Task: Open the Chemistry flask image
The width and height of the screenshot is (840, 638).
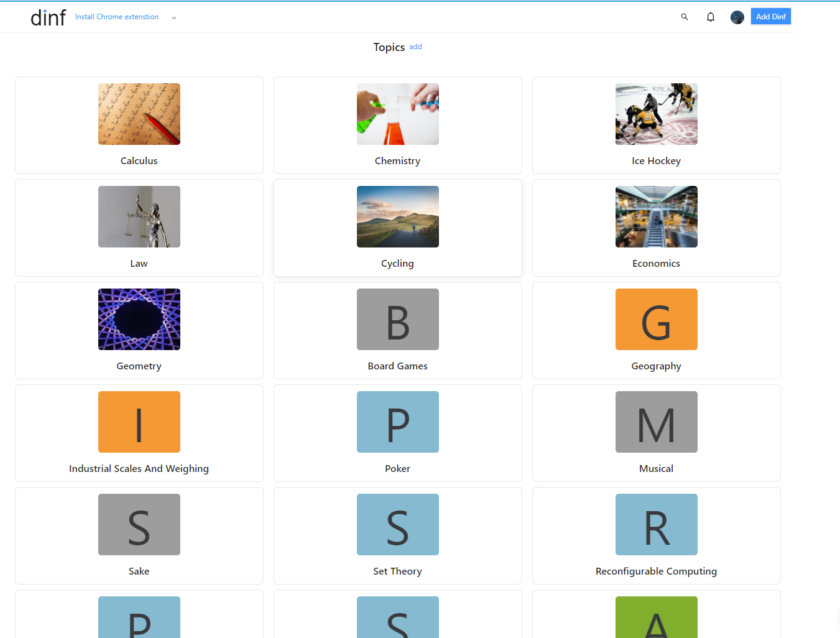Action: tap(398, 114)
